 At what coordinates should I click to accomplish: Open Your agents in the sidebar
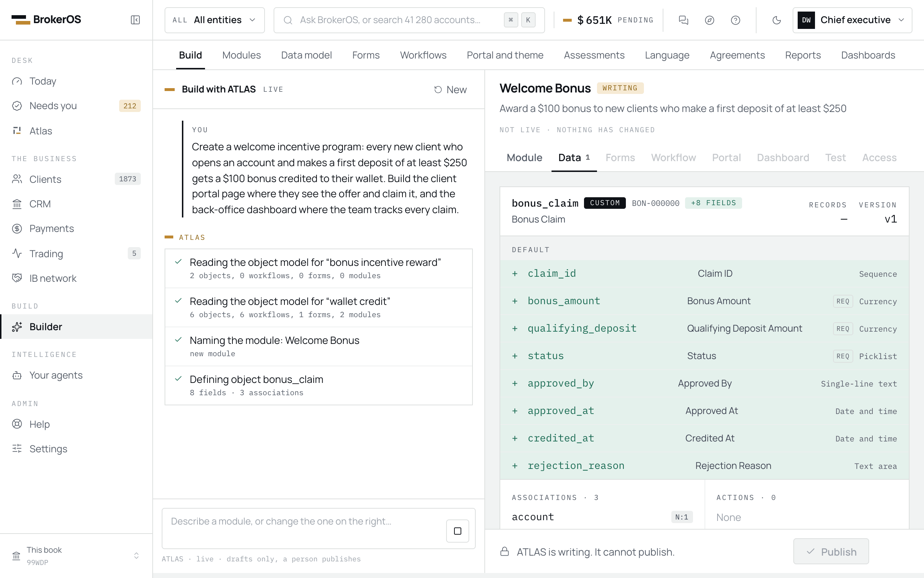[77, 375]
